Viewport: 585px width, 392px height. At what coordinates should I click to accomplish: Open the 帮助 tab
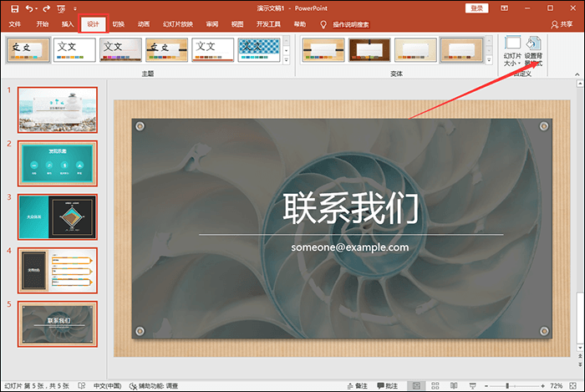(x=300, y=24)
